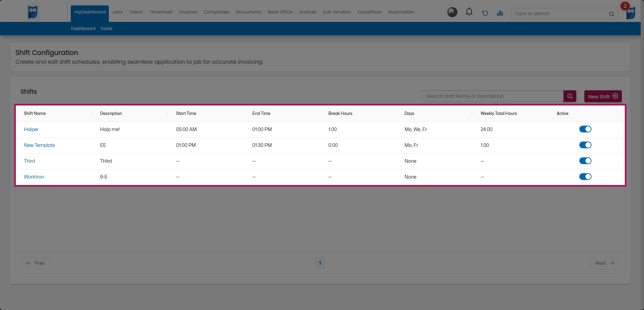Click the owl logo in top-left corner
644x310 pixels.
click(33, 12)
